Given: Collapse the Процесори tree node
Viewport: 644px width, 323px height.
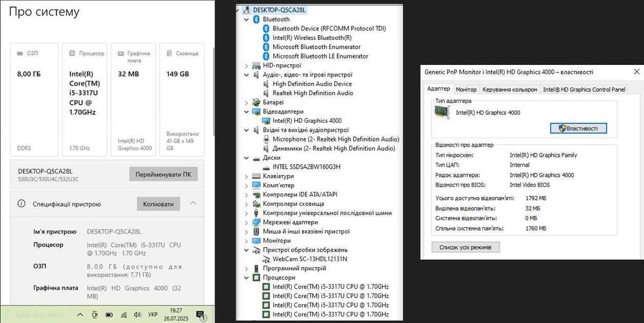Looking at the screenshot, I should (x=246, y=278).
